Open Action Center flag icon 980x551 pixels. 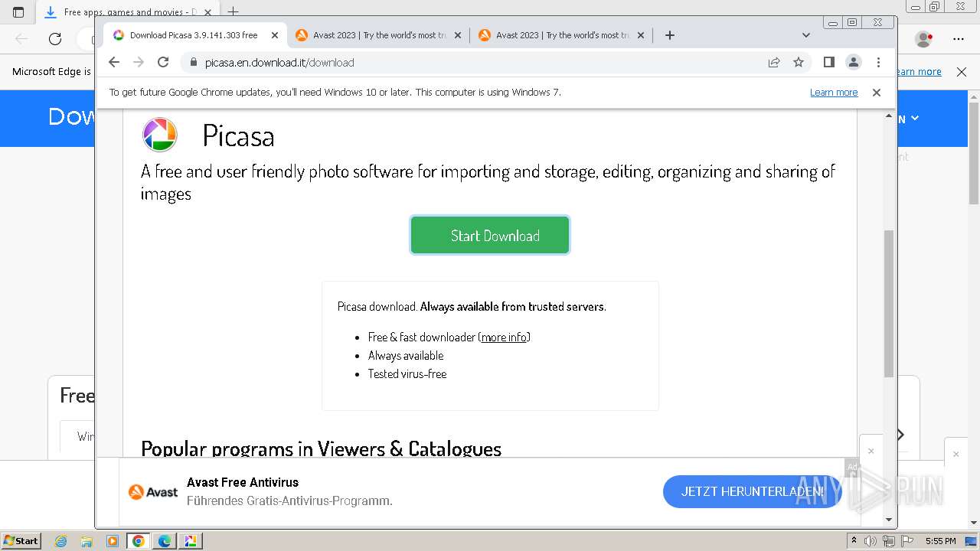[907, 541]
